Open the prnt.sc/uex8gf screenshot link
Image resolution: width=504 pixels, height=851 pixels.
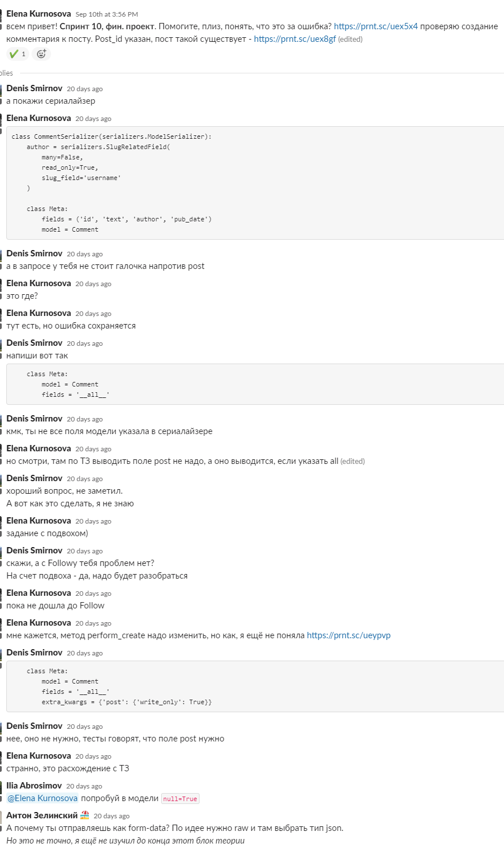point(295,39)
